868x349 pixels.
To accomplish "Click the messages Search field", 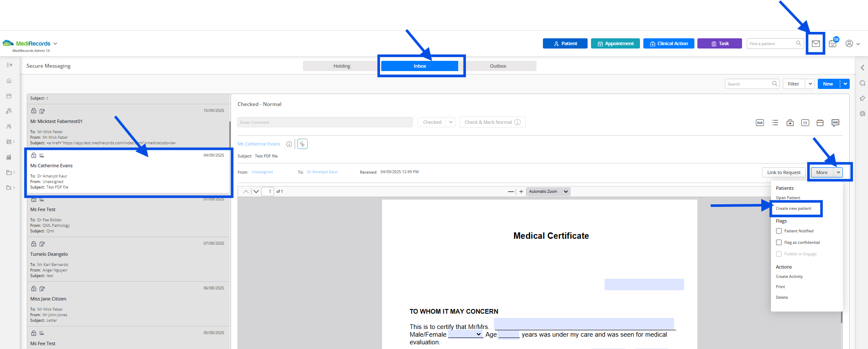I will tap(752, 84).
